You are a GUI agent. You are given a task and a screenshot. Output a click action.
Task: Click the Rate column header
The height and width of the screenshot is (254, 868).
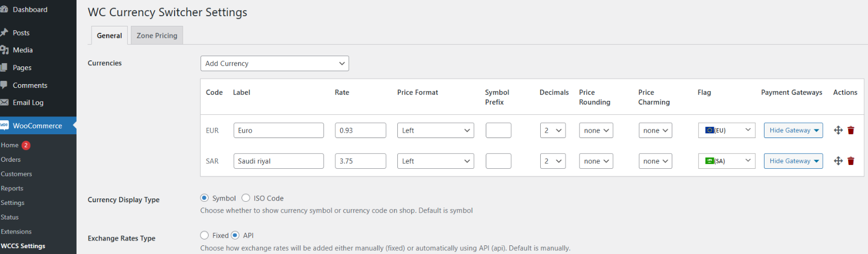[x=342, y=93]
